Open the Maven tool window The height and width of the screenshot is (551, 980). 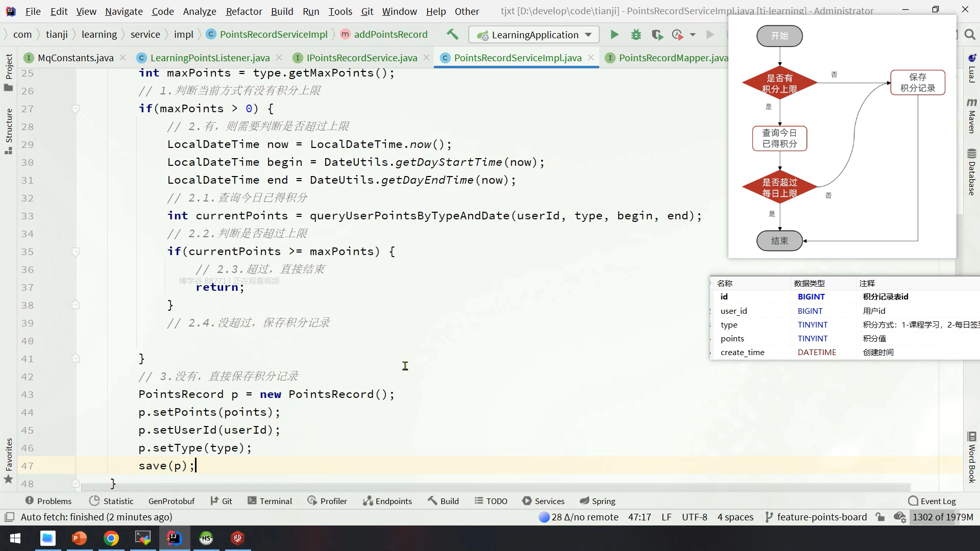click(971, 116)
